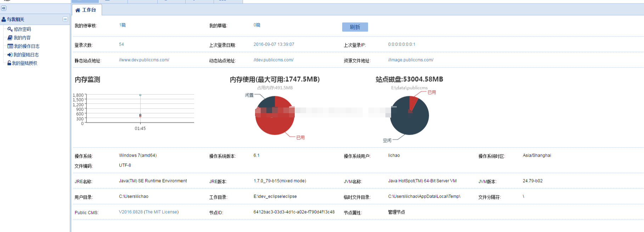The height and width of the screenshot is (232, 644).
Task: Click last login date 2016-09-07 13:39:07
Action: point(274,45)
